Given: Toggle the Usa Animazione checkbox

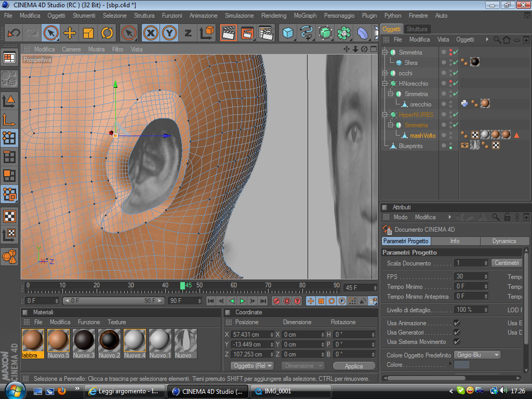Looking at the screenshot, I should tap(457, 323).
